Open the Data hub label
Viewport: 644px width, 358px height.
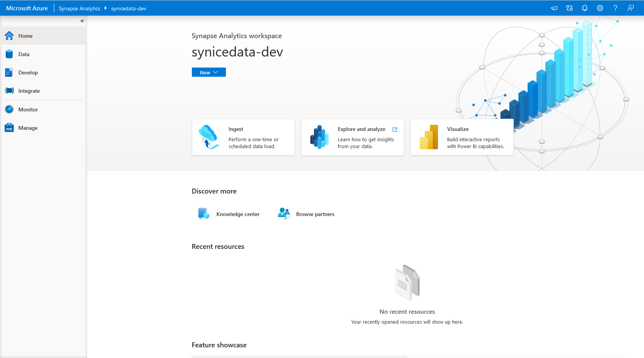click(x=24, y=54)
